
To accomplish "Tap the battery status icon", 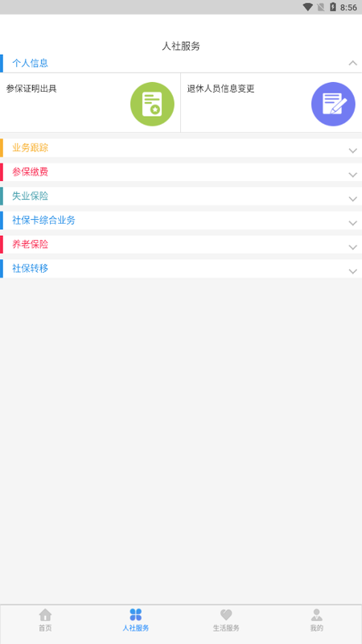I will tap(333, 7).
